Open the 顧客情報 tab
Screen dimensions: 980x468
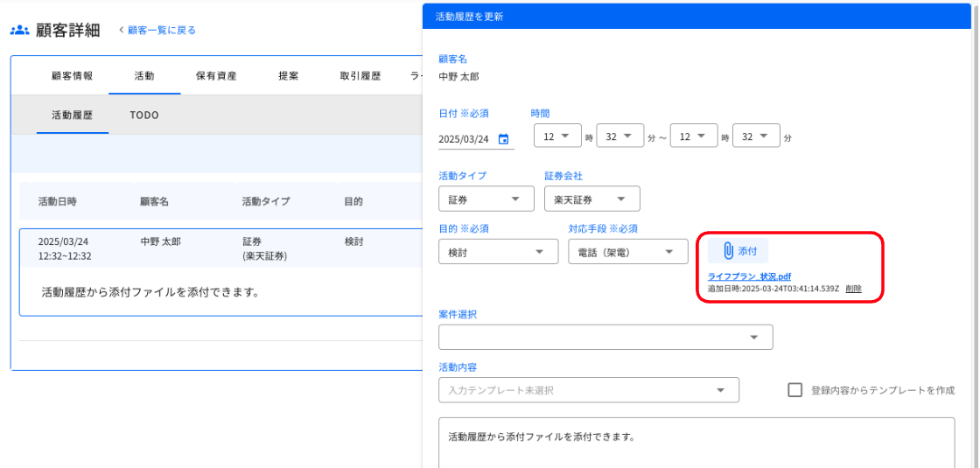pos(73,76)
